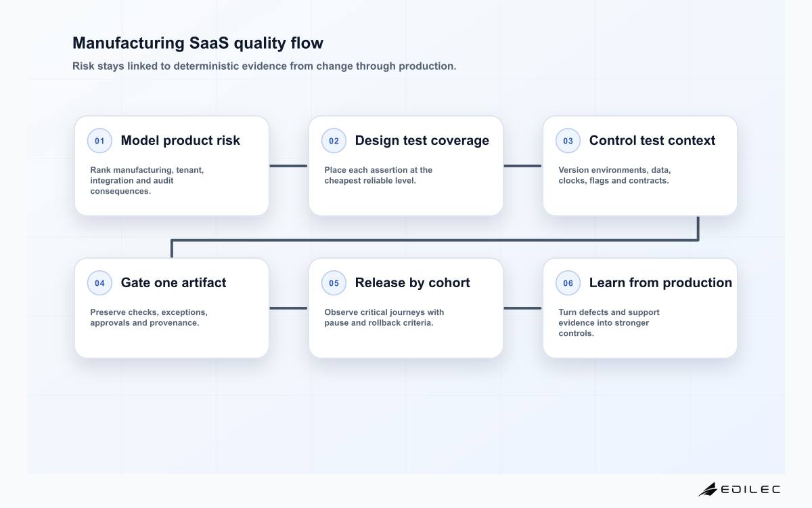Image resolution: width=812 pixels, height=508 pixels.
Task: Click the 'Rank manufacturing, tenant' description text
Action: (x=147, y=181)
